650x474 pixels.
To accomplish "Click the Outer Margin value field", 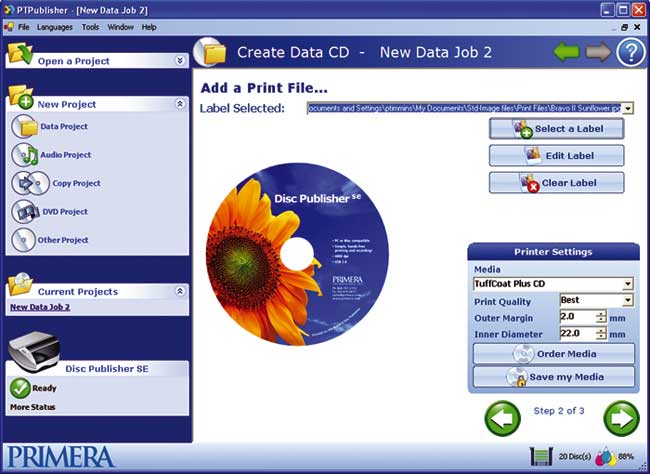I will (578, 317).
